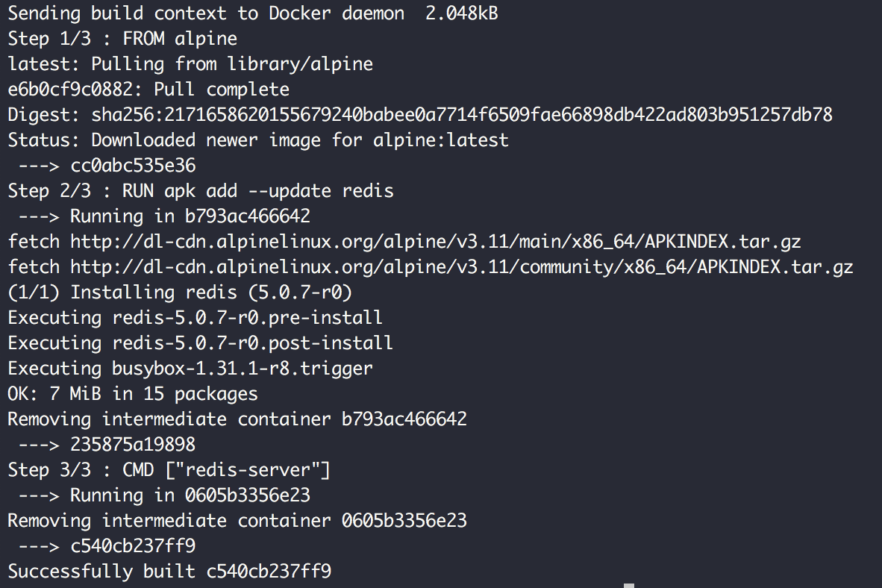This screenshot has width=882, height=588.
Task: Click 'OK: 7 MiB in 15 packages' line
Action: 133,394
